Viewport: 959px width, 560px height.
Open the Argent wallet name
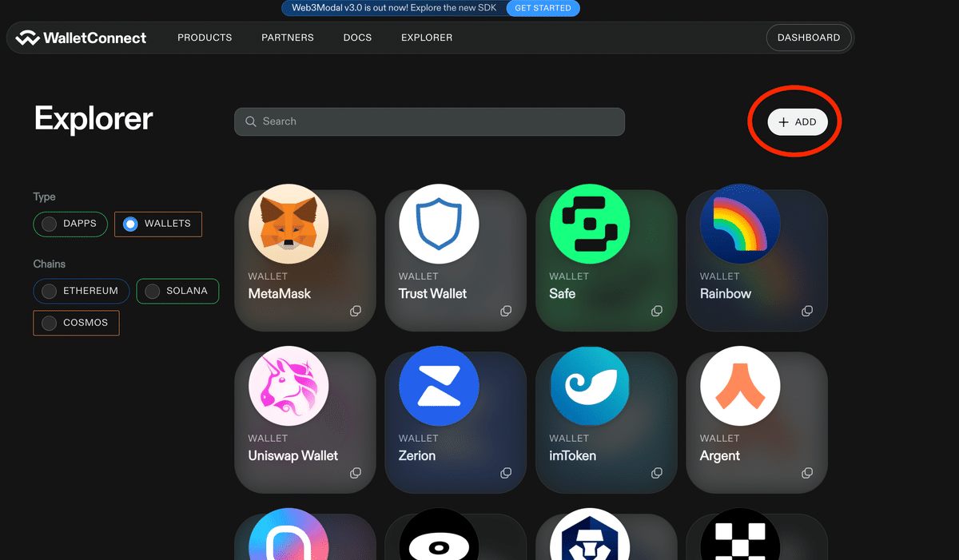[x=720, y=455]
